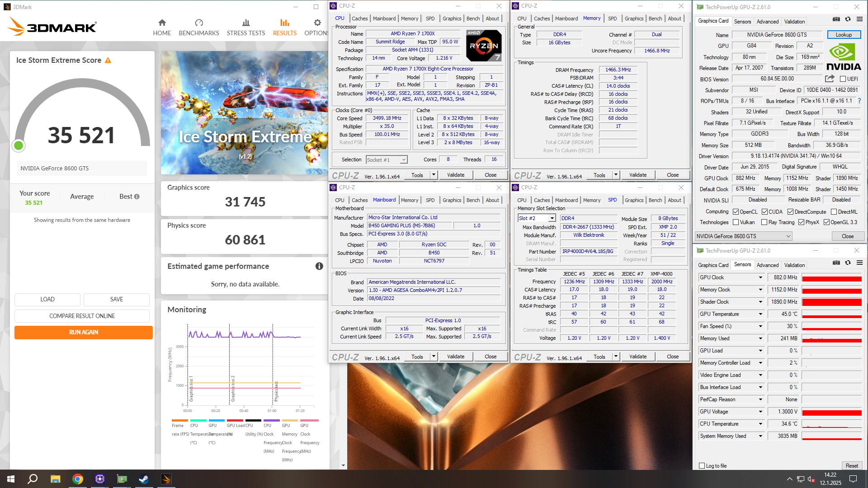This screenshot has width=868, height=488.
Task: Click Lookup button in GPU-Z
Action: (844, 35)
